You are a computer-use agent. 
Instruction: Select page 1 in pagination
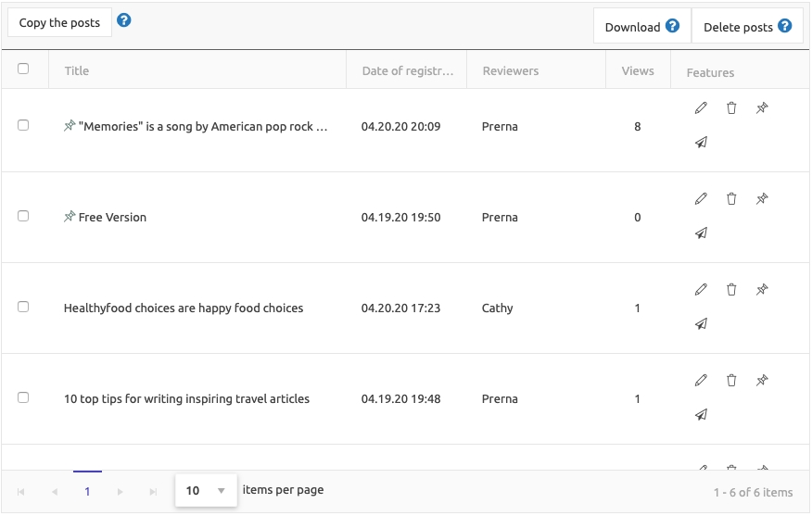87,492
